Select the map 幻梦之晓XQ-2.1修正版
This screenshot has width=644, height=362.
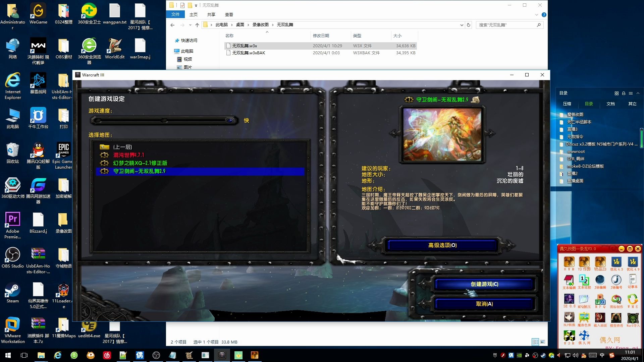[140, 163]
